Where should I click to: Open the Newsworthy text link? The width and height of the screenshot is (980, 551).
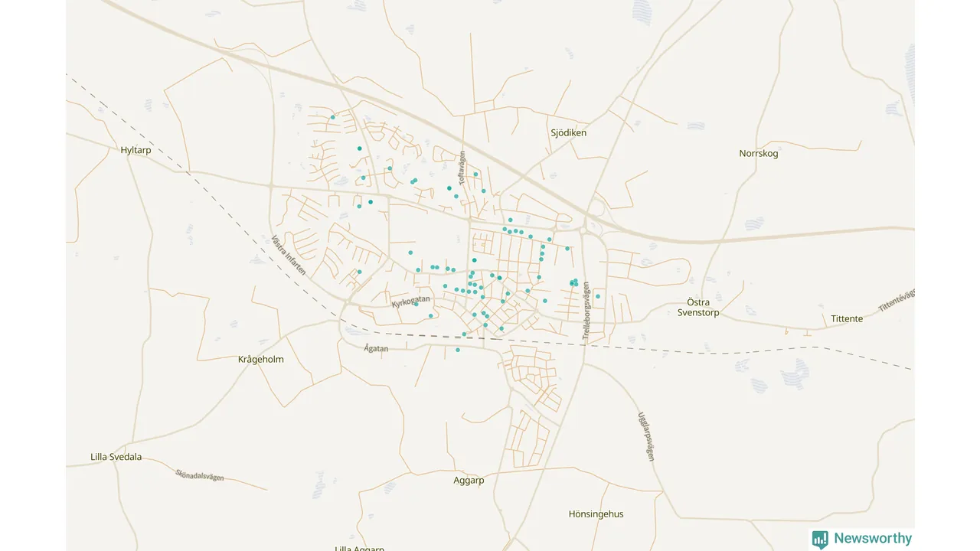click(x=873, y=539)
